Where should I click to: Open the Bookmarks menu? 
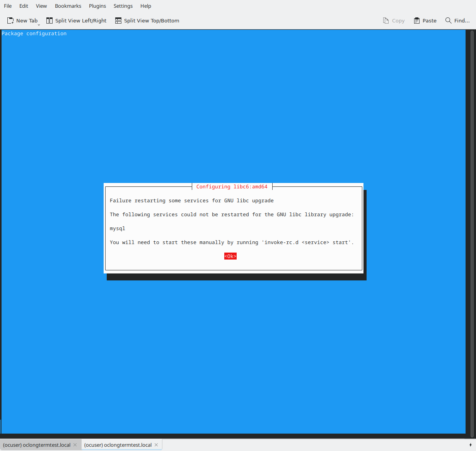68,6
